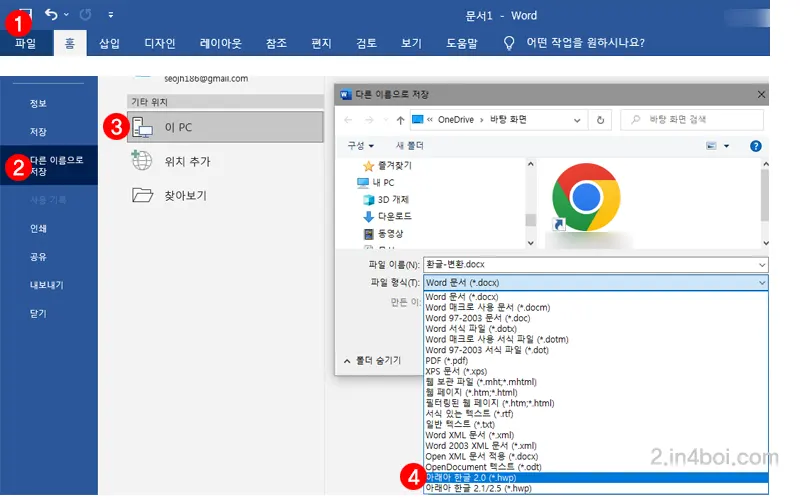Select 인쇄 in backstage sidebar
800x500 pixels.
point(38,228)
